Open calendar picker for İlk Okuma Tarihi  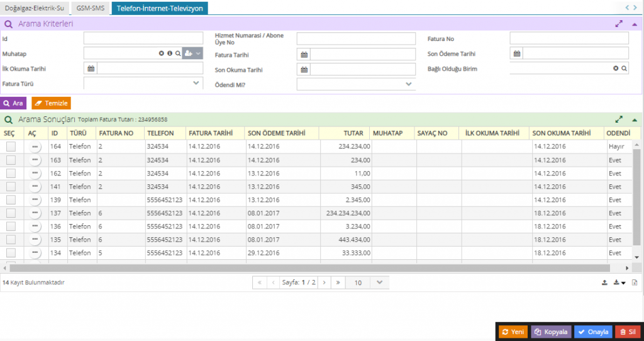[x=91, y=69]
